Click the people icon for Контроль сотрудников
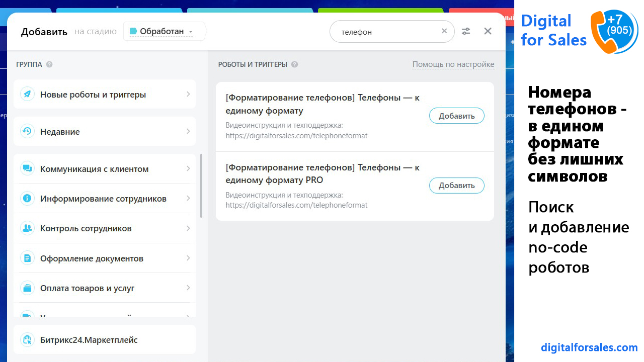 coord(27,228)
